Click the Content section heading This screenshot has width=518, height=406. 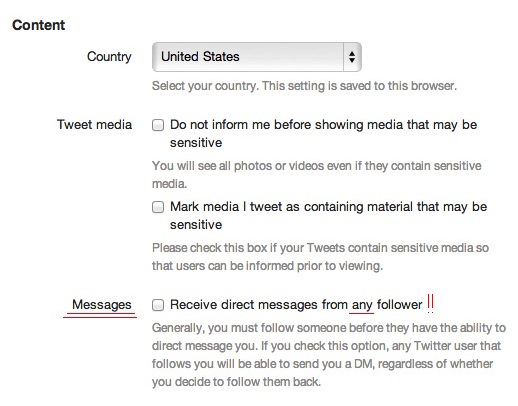(x=39, y=25)
